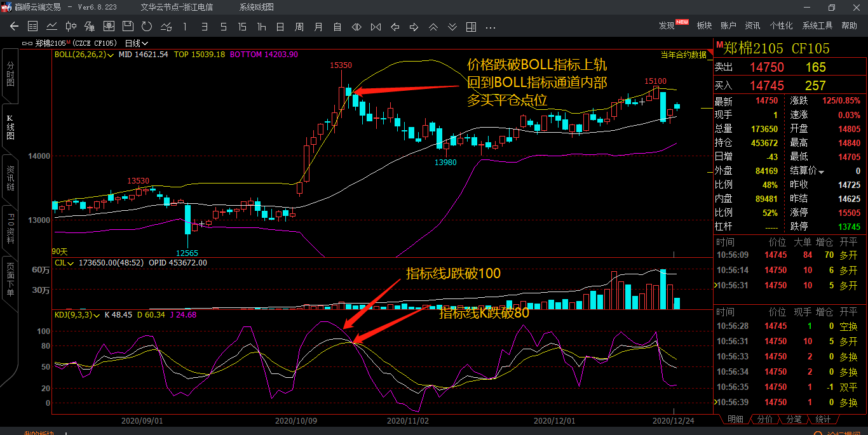The image size is (868, 435).
Task: Open the 日线 period dropdown
Action: pyautogui.click(x=136, y=43)
